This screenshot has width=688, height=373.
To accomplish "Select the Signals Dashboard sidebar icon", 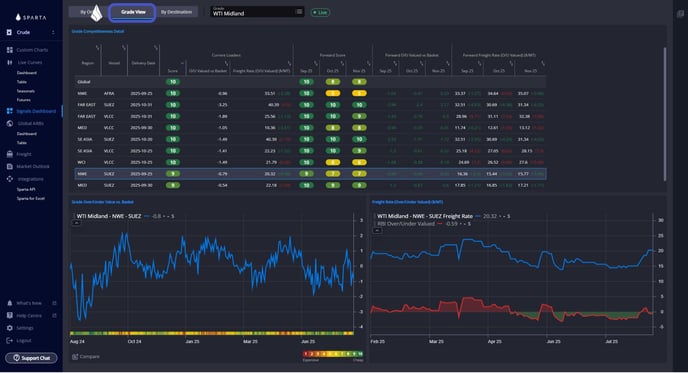I will coord(10,111).
